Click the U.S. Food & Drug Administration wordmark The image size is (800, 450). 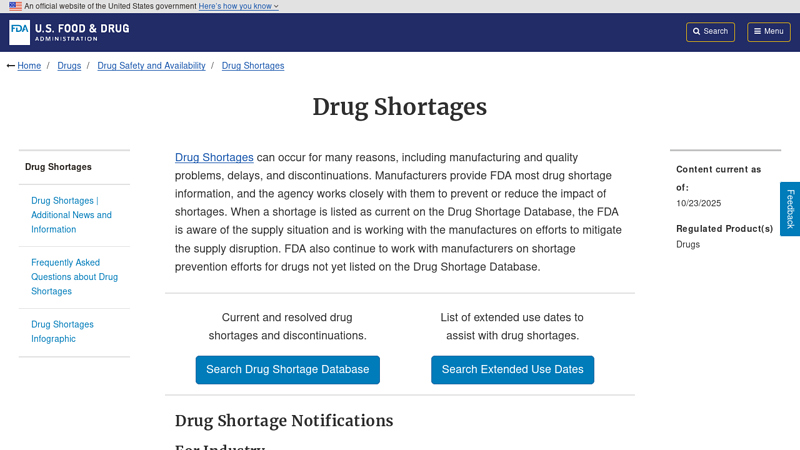(x=82, y=32)
